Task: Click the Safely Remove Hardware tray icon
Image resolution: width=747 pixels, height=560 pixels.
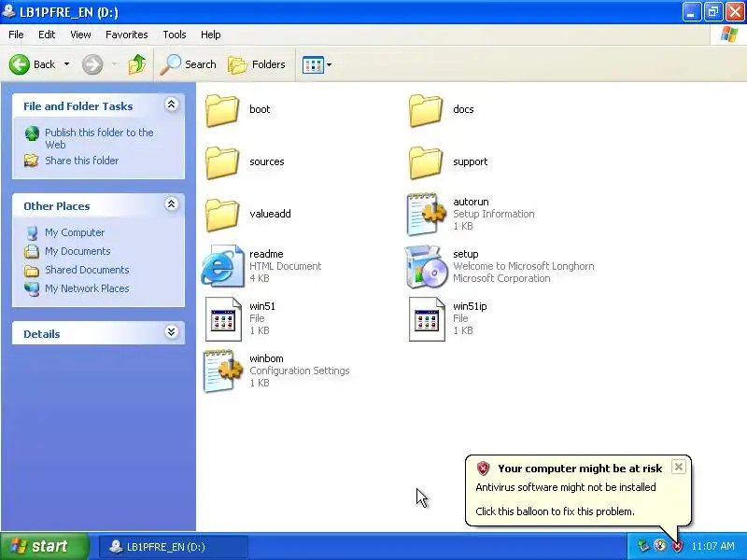Action: tap(643, 546)
